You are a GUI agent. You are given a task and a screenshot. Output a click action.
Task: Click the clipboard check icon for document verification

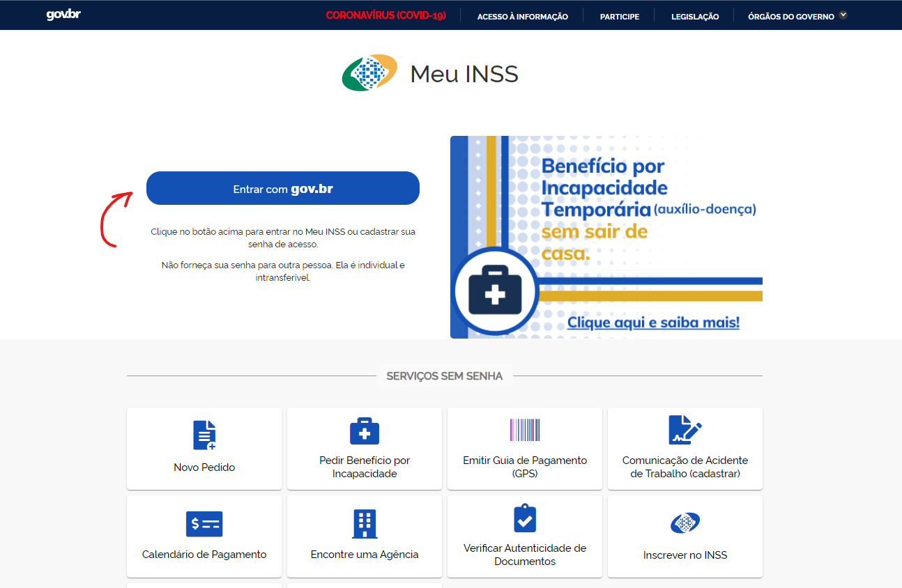tap(525, 519)
